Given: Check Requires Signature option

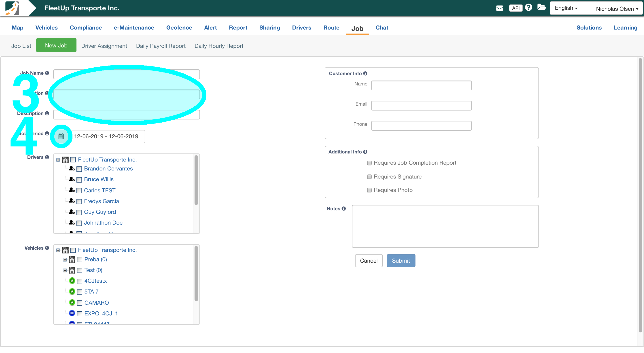Looking at the screenshot, I should click(369, 177).
